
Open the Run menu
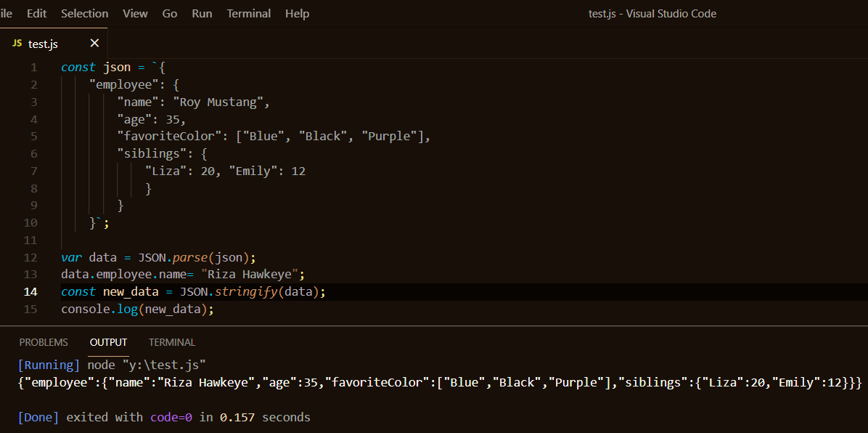202,13
